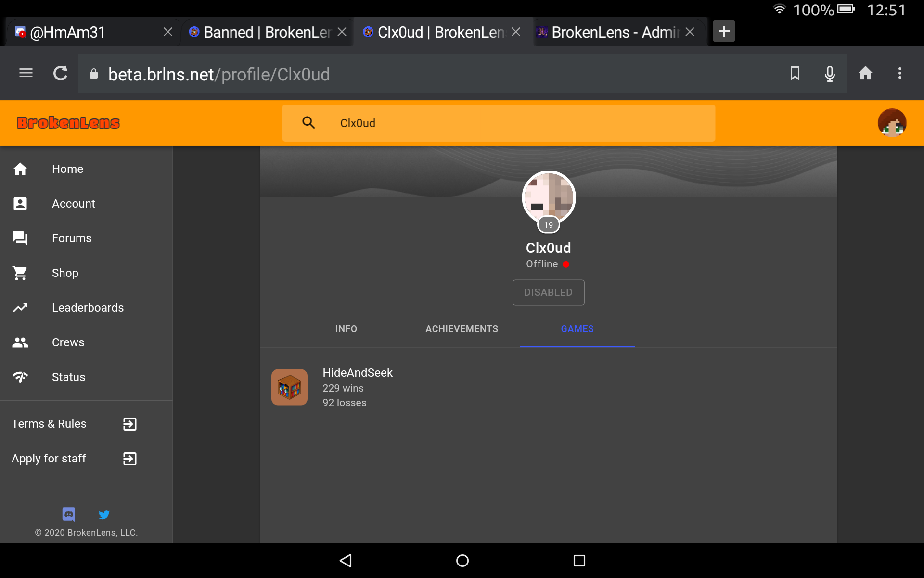Click the Clx0ud profile name
Image resolution: width=924 pixels, height=578 pixels.
point(549,248)
